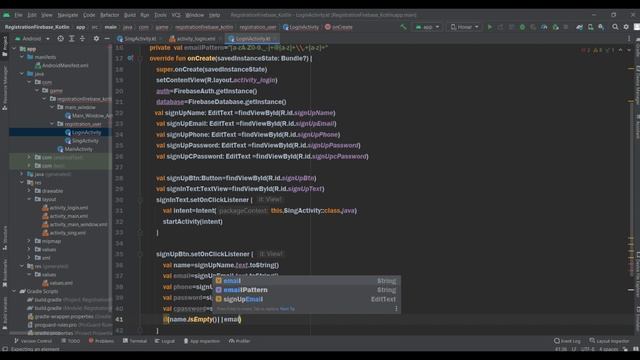
Task: Open the App Inspection tool window
Action: click(x=201, y=341)
